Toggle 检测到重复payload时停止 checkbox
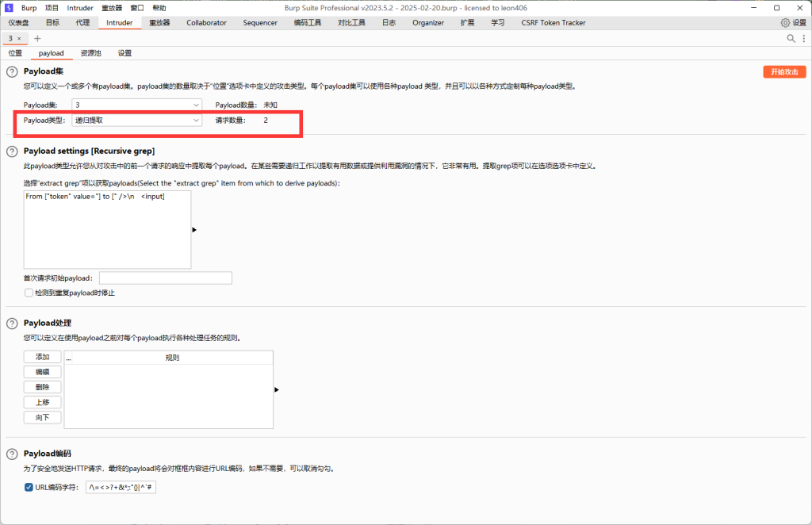The image size is (812, 525). click(29, 293)
